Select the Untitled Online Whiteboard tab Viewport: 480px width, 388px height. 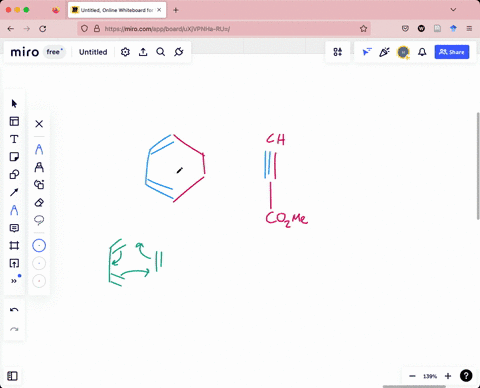(x=117, y=10)
